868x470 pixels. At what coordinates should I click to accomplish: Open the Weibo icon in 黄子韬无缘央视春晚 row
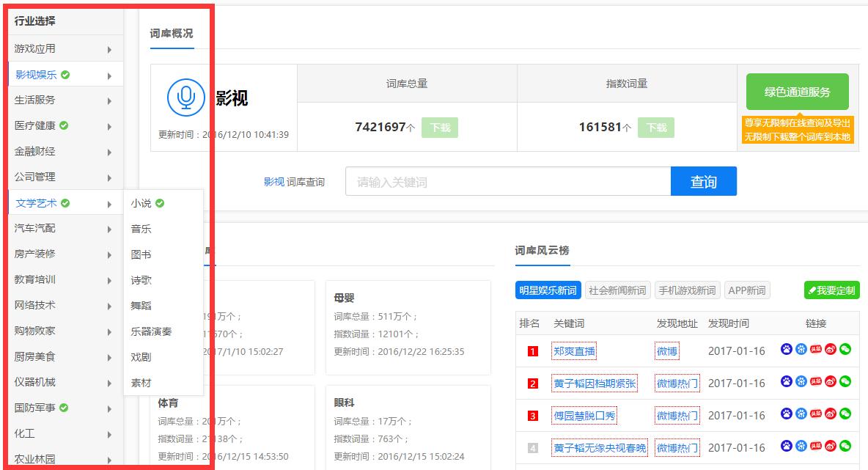(830, 447)
